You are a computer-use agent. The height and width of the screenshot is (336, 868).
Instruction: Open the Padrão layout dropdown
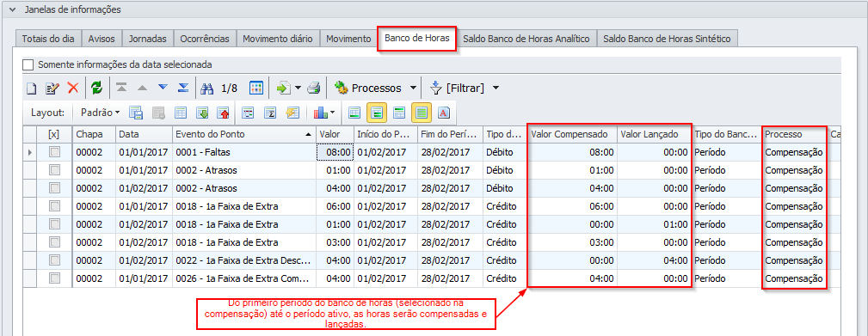coord(100,113)
